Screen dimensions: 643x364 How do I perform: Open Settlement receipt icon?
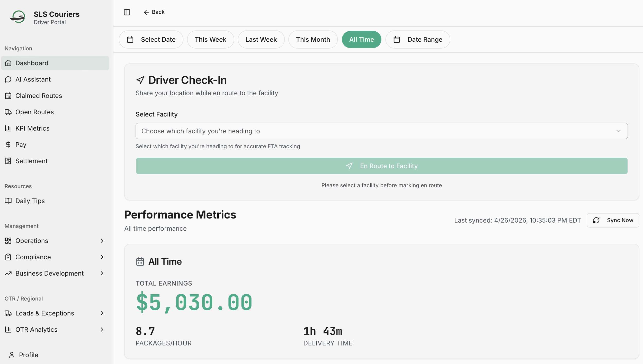coord(8,161)
